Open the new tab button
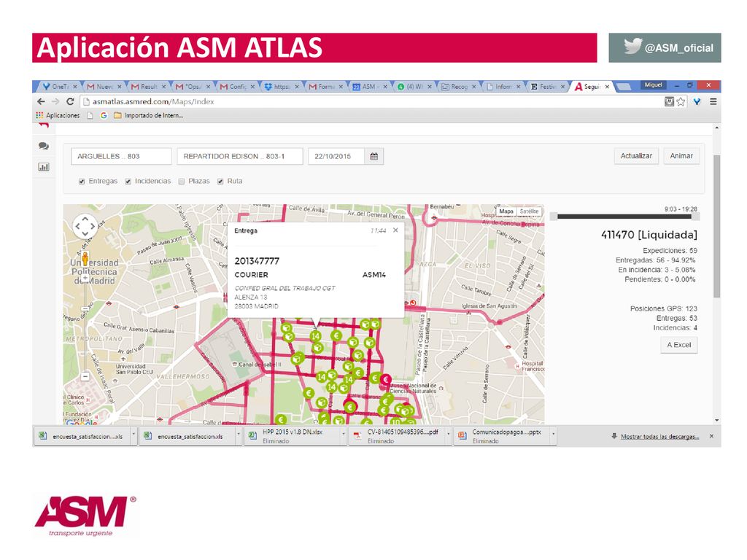Viewport: 747px width, 560px height. click(623, 87)
